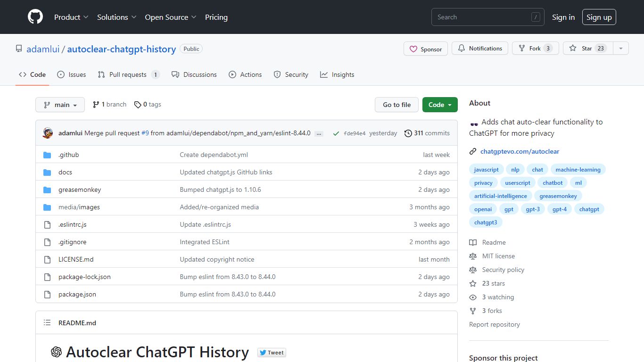
Task: Click the eye icon next to 3 watching
Action: (473, 297)
